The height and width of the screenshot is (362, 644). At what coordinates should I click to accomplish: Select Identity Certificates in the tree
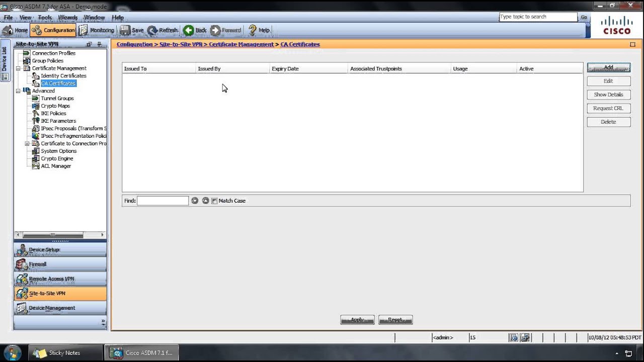coord(63,76)
